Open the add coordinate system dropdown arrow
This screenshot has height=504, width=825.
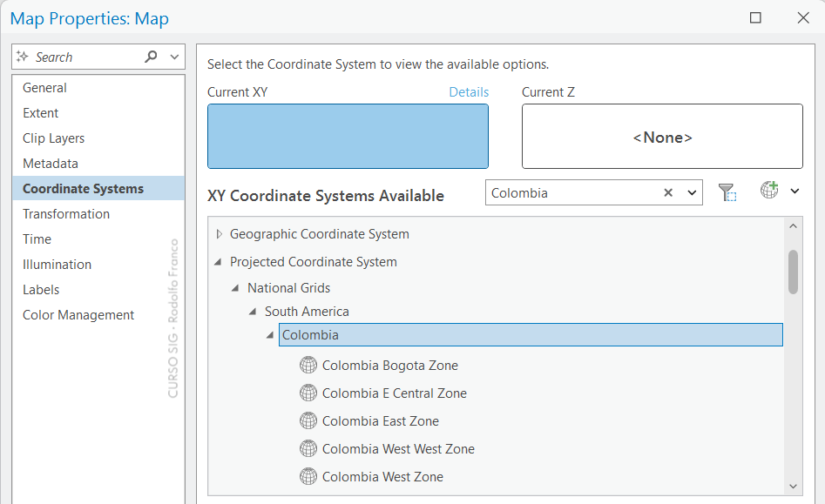point(795,192)
